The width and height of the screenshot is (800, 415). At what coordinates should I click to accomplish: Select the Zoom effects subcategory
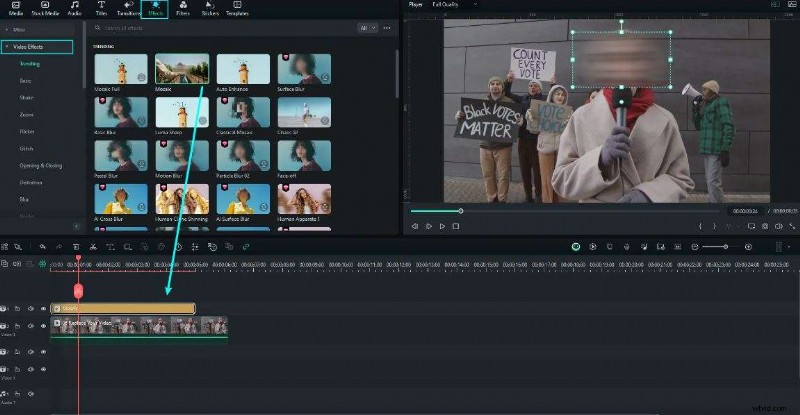[26, 115]
